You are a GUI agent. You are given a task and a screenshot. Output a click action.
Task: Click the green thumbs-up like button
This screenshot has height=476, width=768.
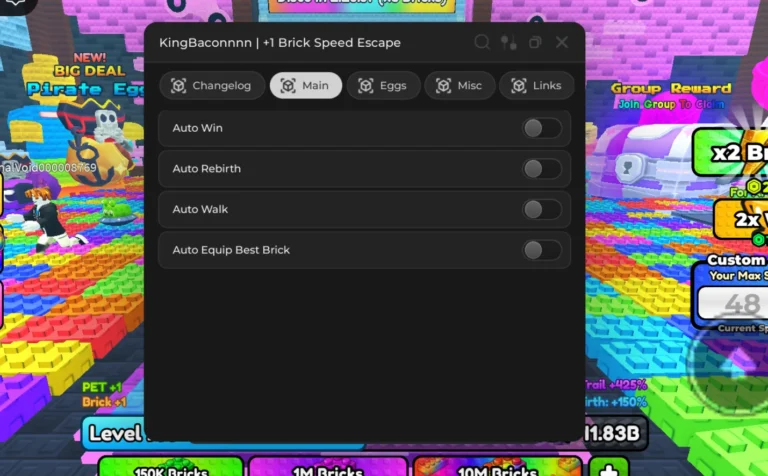pos(609,467)
